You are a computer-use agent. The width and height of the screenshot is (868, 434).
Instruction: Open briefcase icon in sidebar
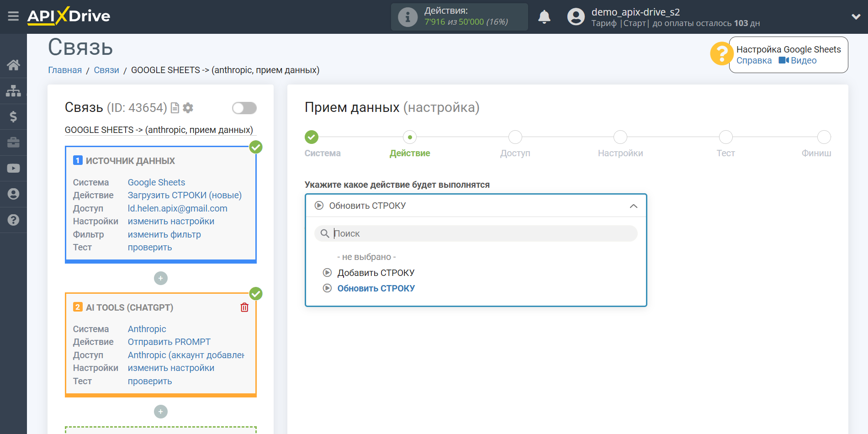point(13,143)
